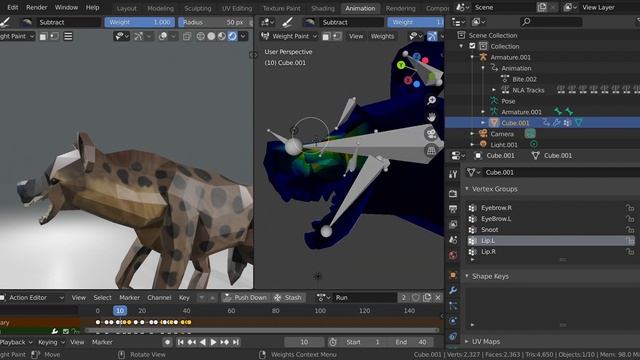
Task: Open the View Layer properties tab icon
Action: click(453, 224)
